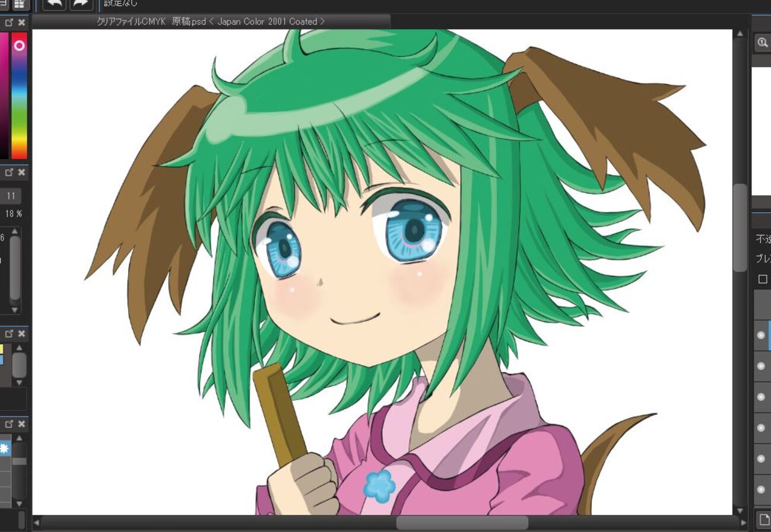Screen dimensions: 771x532
Task: Click the brush preset scroll up arrow
Action: point(20,438)
